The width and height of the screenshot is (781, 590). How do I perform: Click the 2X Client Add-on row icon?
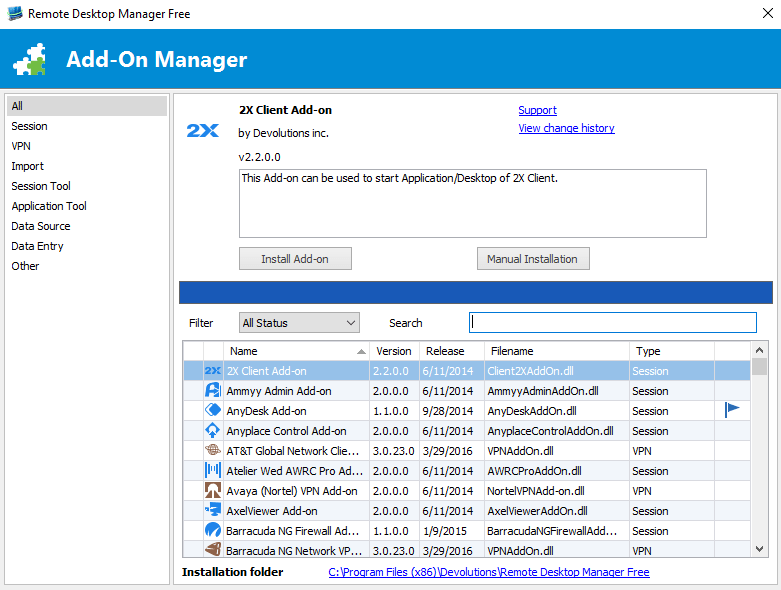(213, 371)
